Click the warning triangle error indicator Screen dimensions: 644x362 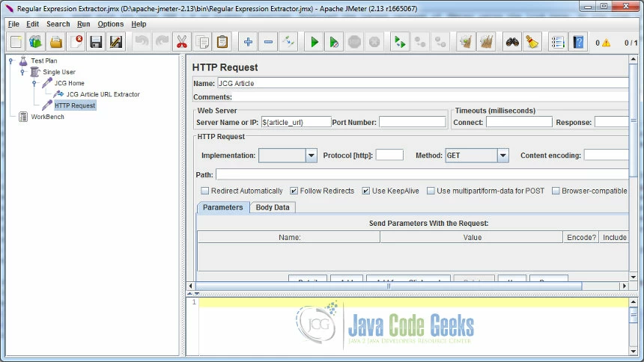pyautogui.click(x=607, y=43)
